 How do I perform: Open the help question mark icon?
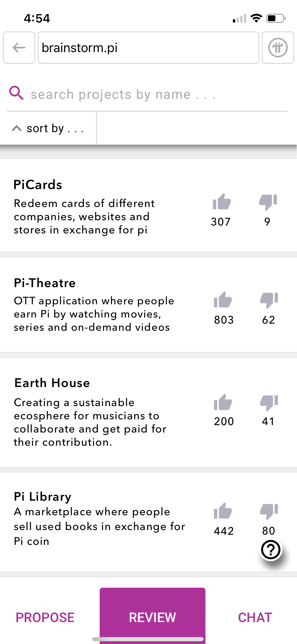tap(271, 550)
